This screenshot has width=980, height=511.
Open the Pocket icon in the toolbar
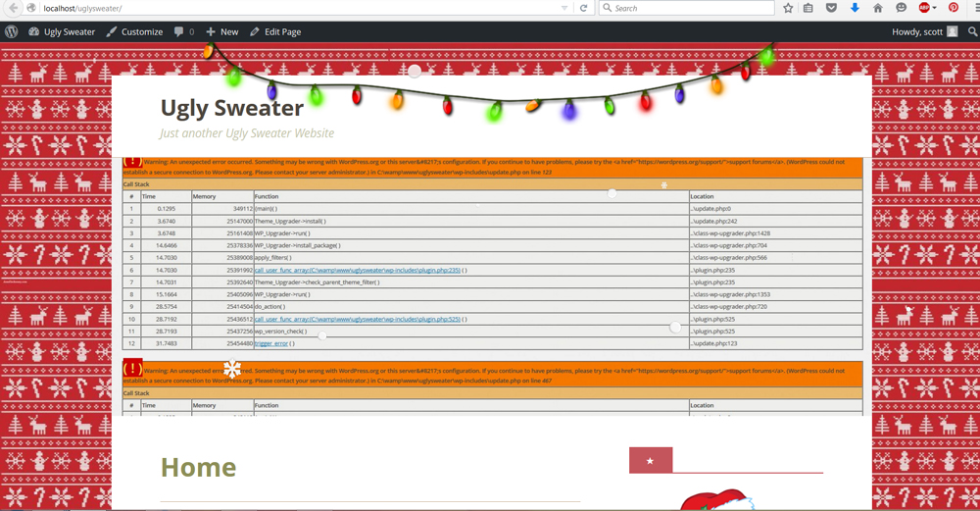coord(832,8)
